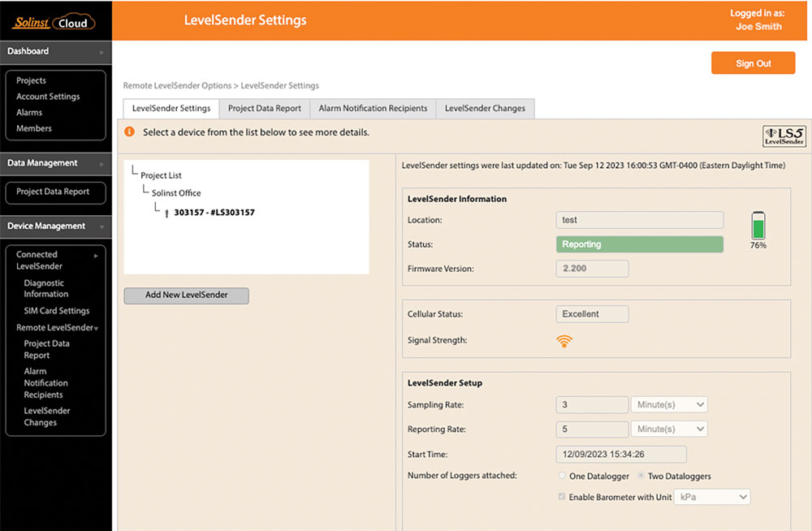Click the green battery level icon
Screen dimensions: 812x531
pyautogui.click(x=758, y=225)
